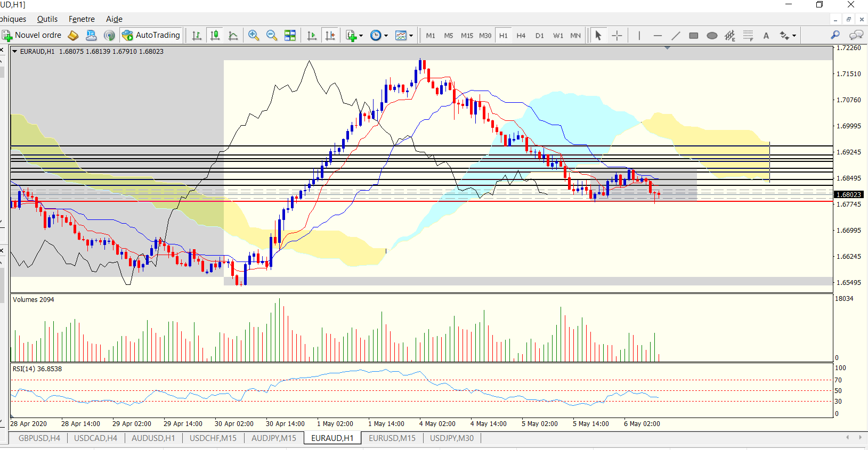Choose the text label tool

[x=766, y=36]
